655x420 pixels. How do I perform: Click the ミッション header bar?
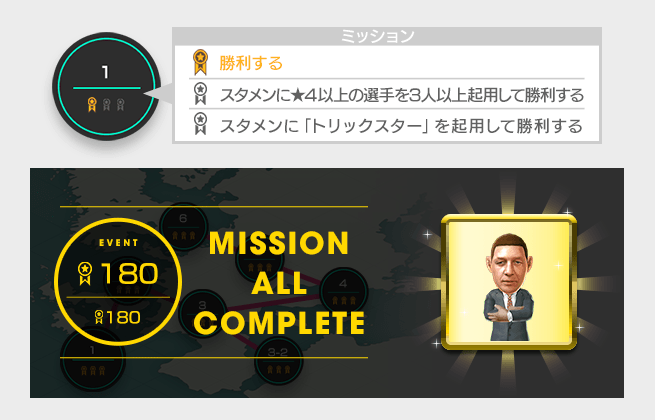[387, 36]
